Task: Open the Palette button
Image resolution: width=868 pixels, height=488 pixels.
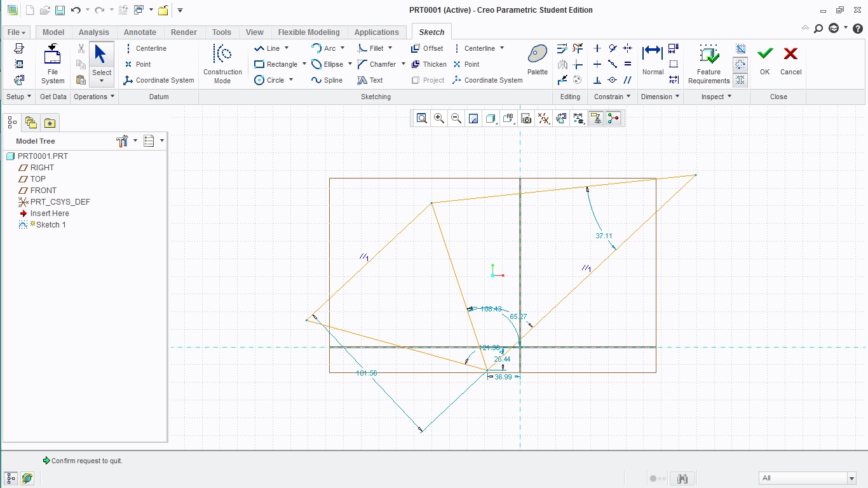Action: pyautogui.click(x=538, y=60)
